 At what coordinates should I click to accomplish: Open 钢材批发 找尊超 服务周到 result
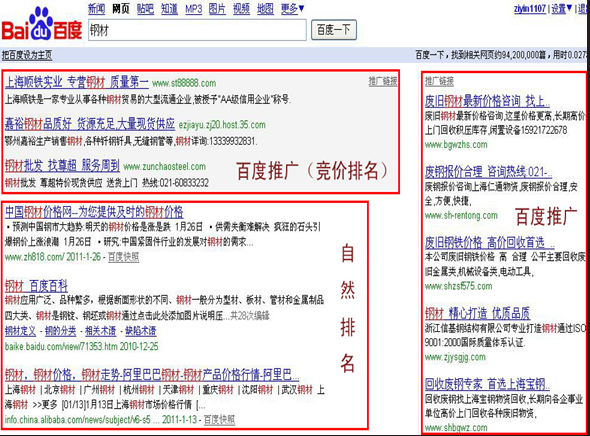pyautogui.click(x=62, y=165)
